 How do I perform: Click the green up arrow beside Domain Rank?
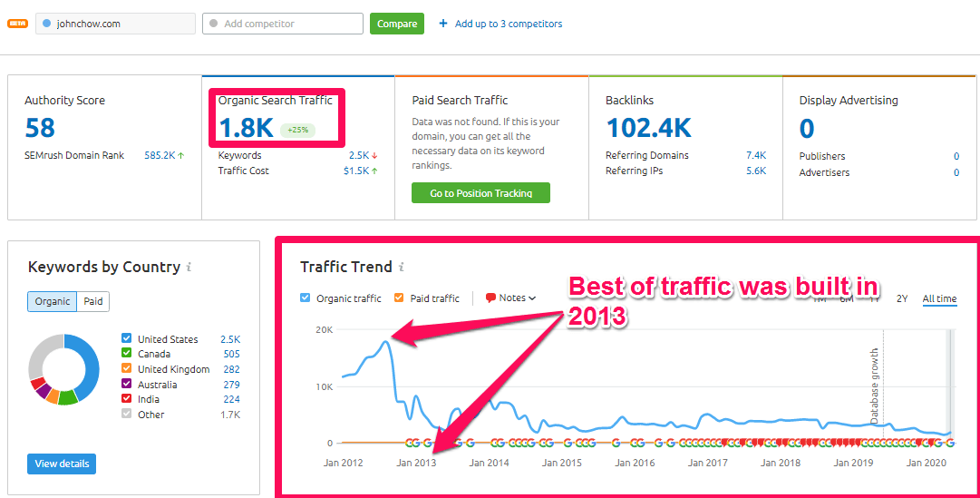[x=181, y=156]
